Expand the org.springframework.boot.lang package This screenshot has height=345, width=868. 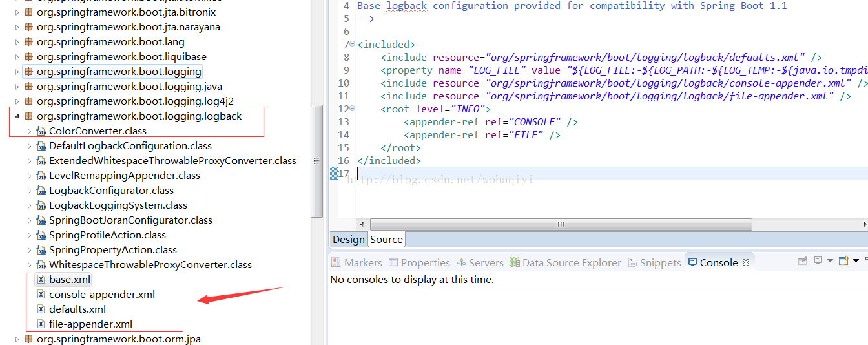point(17,42)
